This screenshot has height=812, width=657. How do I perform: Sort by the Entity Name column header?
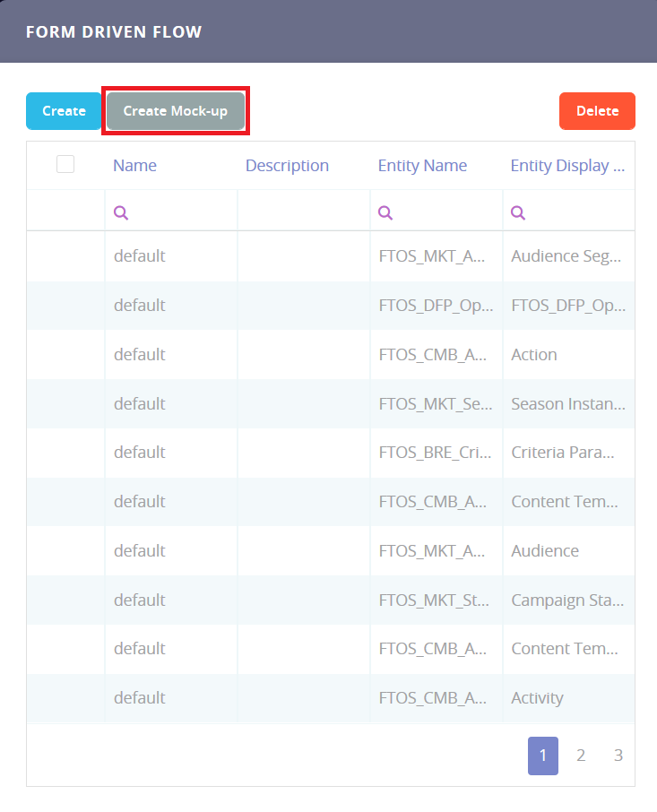422,166
